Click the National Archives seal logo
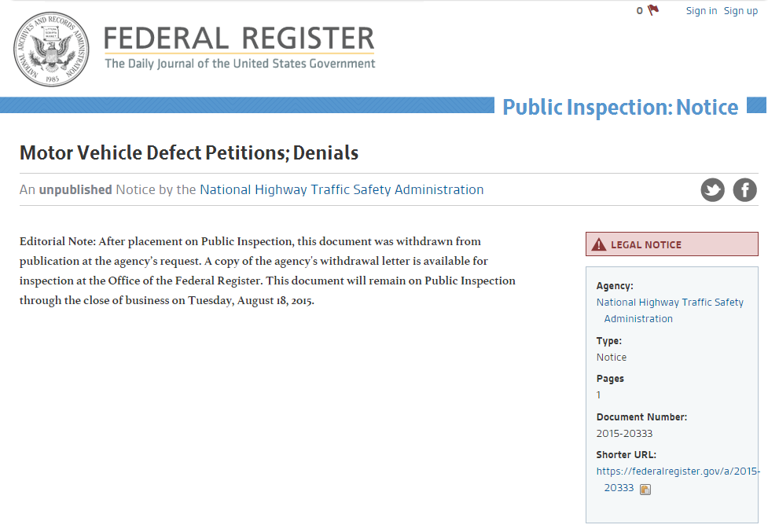The image size is (768, 532). [x=51, y=50]
